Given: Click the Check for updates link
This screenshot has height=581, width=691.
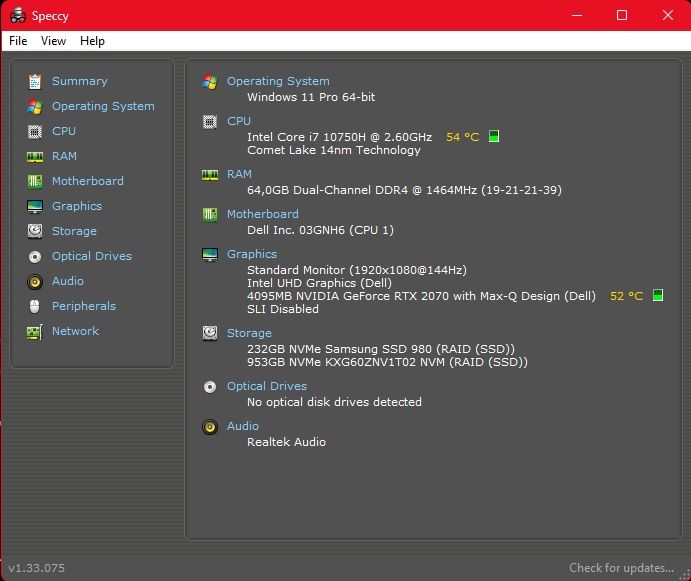Looking at the screenshot, I should [621, 568].
